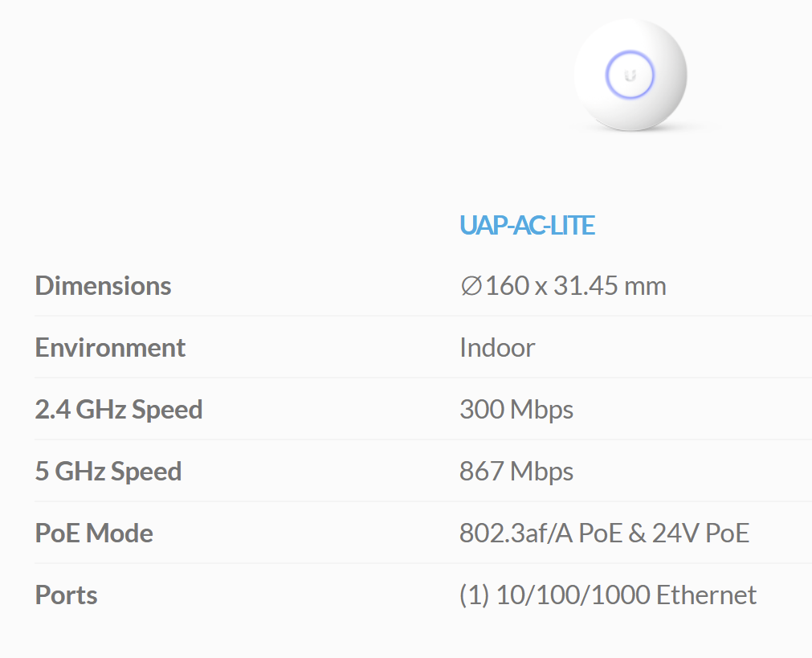This screenshot has height=658, width=812.
Task: Click the Indoor environment value
Action: [x=497, y=347]
